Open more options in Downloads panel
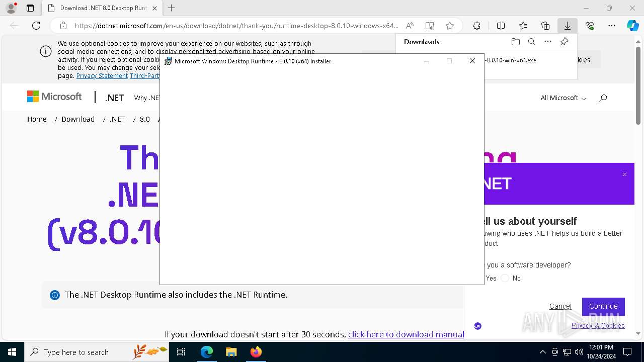The width and height of the screenshot is (644, 362). click(548, 42)
